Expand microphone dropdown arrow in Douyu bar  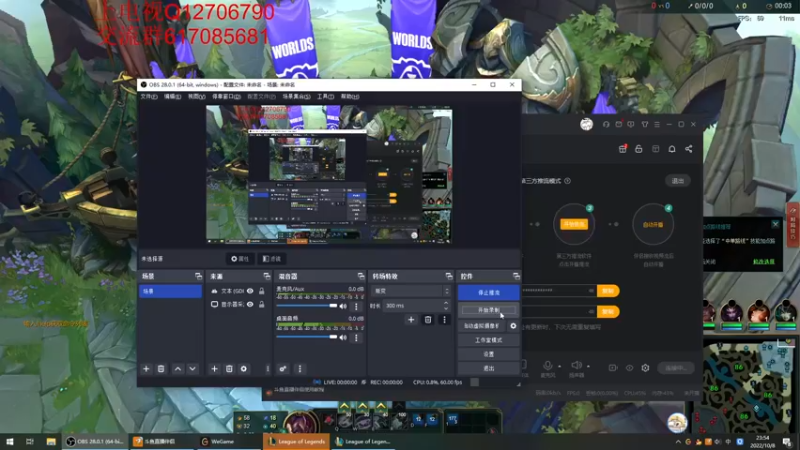pos(560,366)
